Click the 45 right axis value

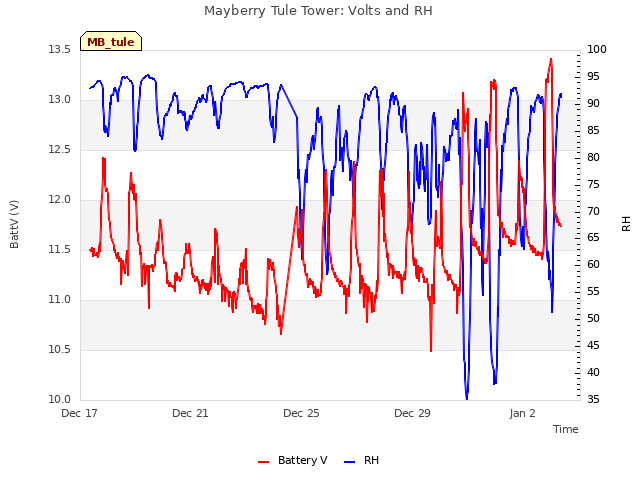(x=593, y=345)
